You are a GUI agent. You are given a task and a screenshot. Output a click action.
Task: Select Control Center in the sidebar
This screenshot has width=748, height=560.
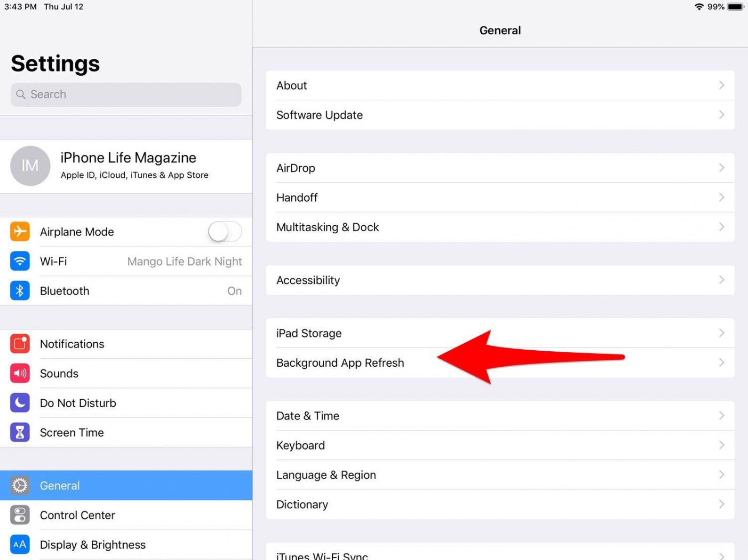126,515
